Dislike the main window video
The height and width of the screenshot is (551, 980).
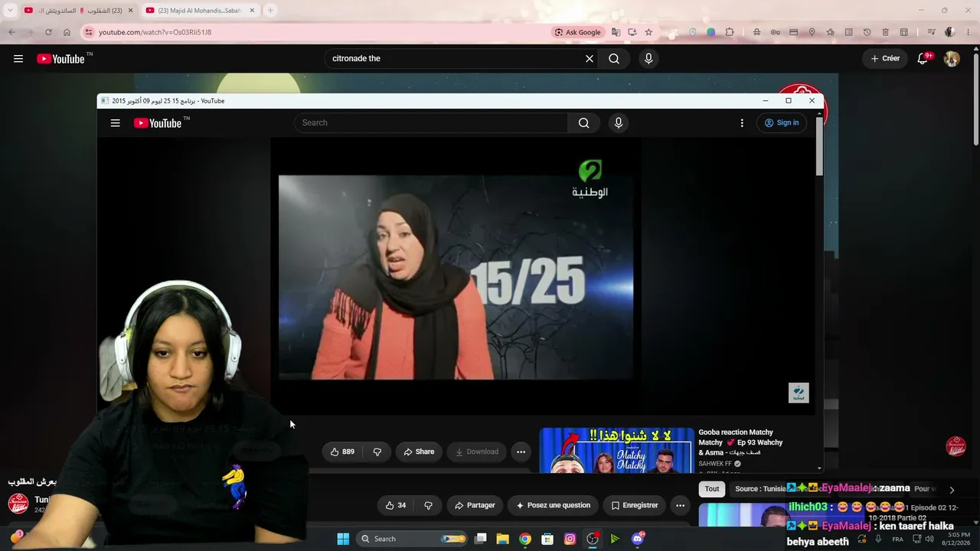(429, 505)
